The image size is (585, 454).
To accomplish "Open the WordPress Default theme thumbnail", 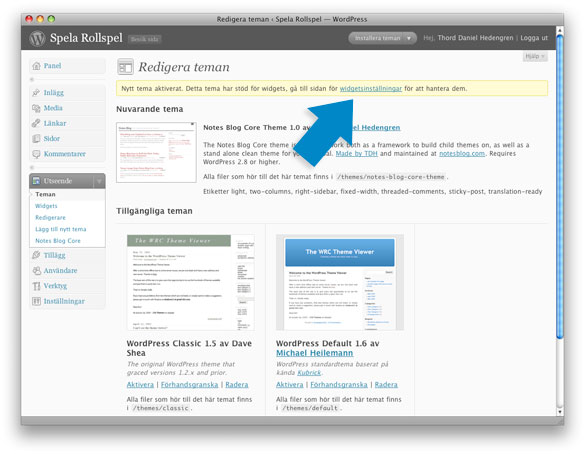I will coord(340,282).
